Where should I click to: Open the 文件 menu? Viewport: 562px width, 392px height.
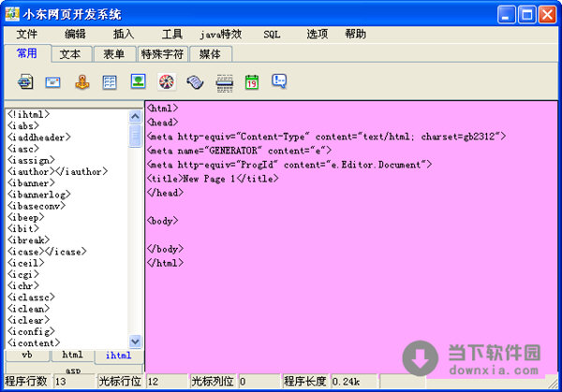tap(26, 35)
